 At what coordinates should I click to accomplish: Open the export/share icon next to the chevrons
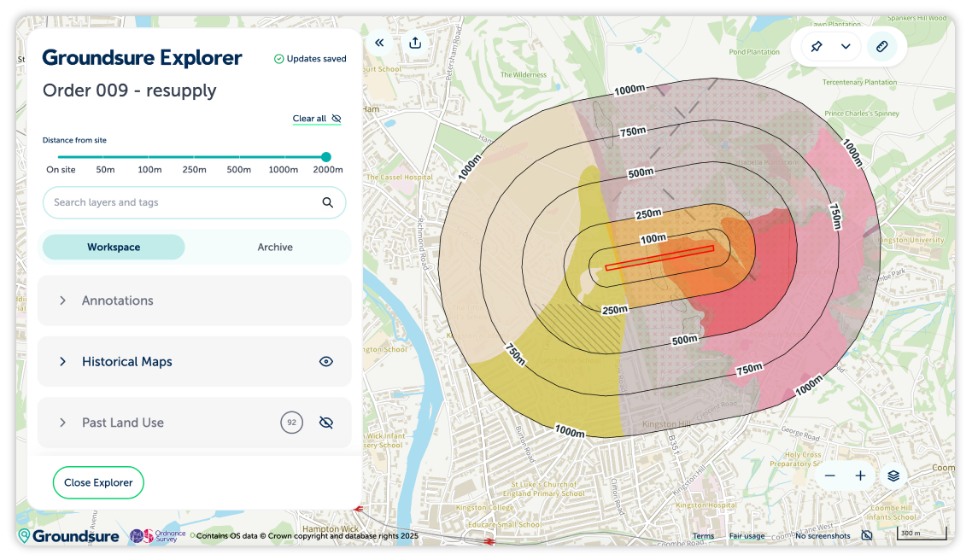[x=415, y=42]
